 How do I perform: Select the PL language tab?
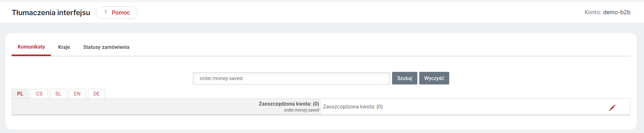[x=20, y=94]
